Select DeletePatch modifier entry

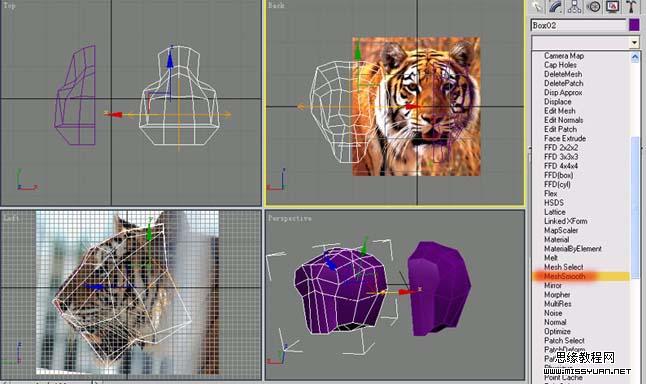click(x=563, y=83)
